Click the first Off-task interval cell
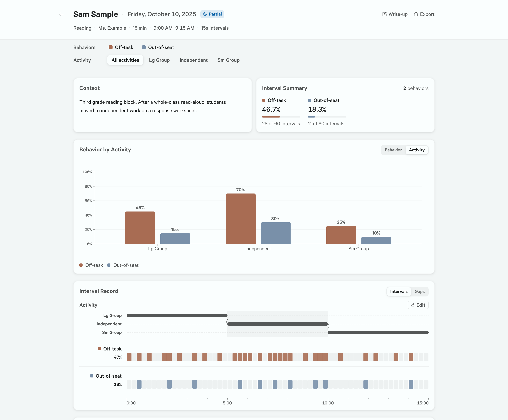508x420 pixels. click(129, 357)
